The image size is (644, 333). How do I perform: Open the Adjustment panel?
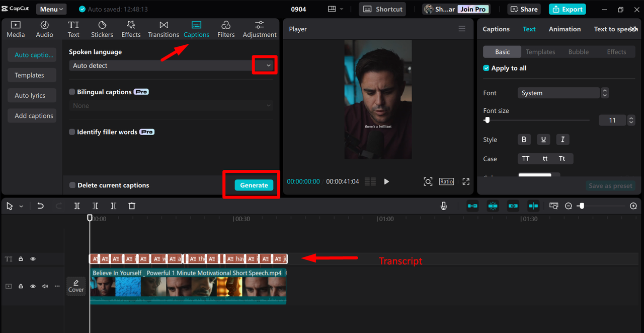260,29
